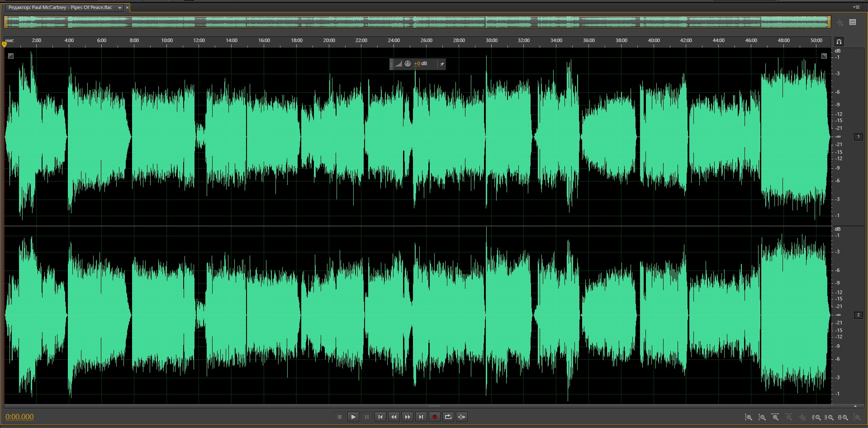The height and width of the screenshot is (428, 868).
Task: Toggle right channel 2 enable button
Action: click(858, 315)
